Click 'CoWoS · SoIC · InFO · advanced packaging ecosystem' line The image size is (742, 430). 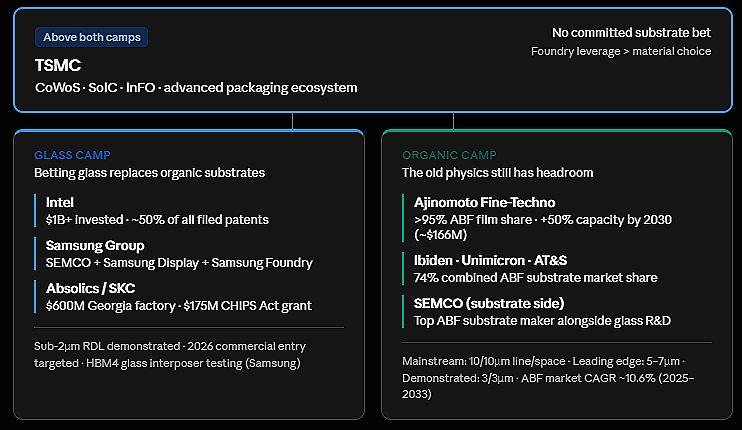click(196, 88)
